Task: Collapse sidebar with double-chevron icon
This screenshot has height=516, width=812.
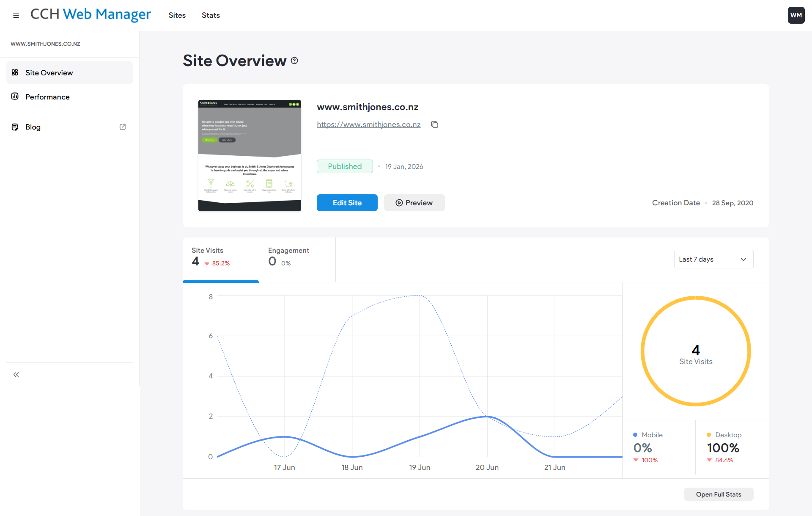Action: pyautogui.click(x=16, y=375)
